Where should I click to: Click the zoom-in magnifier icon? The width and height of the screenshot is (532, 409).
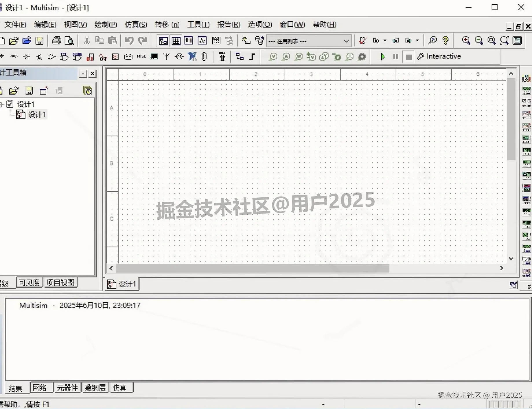click(x=466, y=40)
